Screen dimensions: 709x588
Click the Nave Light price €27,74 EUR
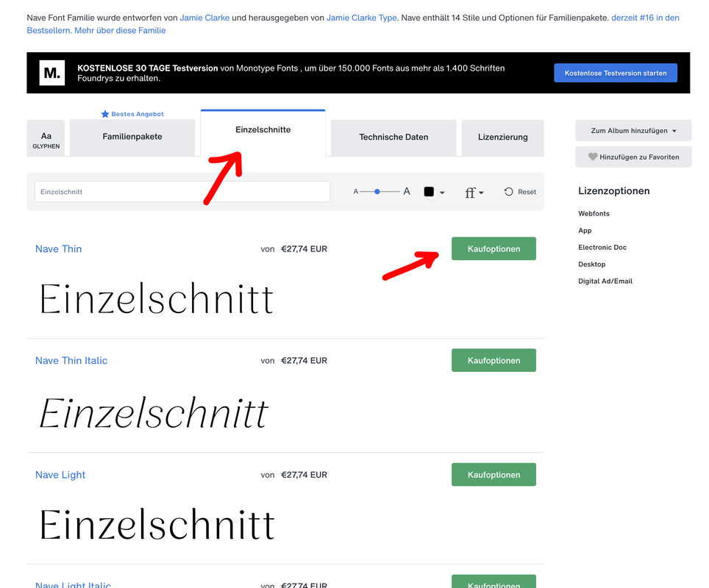tap(304, 475)
